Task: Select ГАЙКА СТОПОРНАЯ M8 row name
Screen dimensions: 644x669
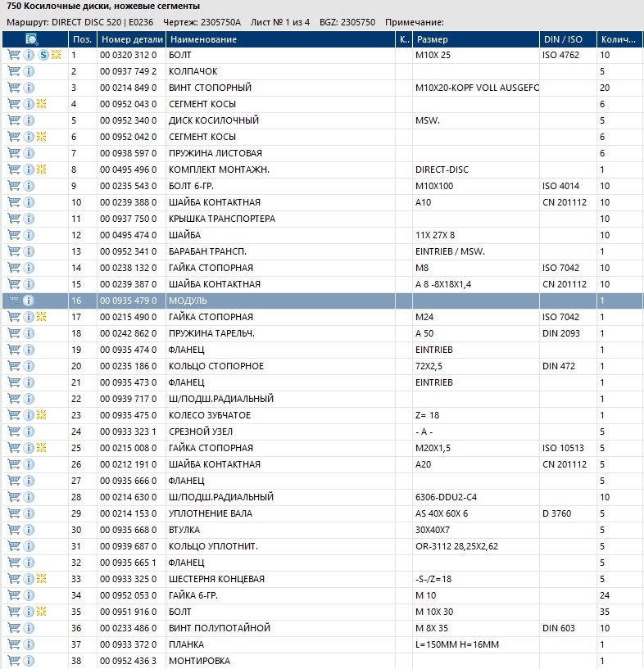Action: (211, 268)
